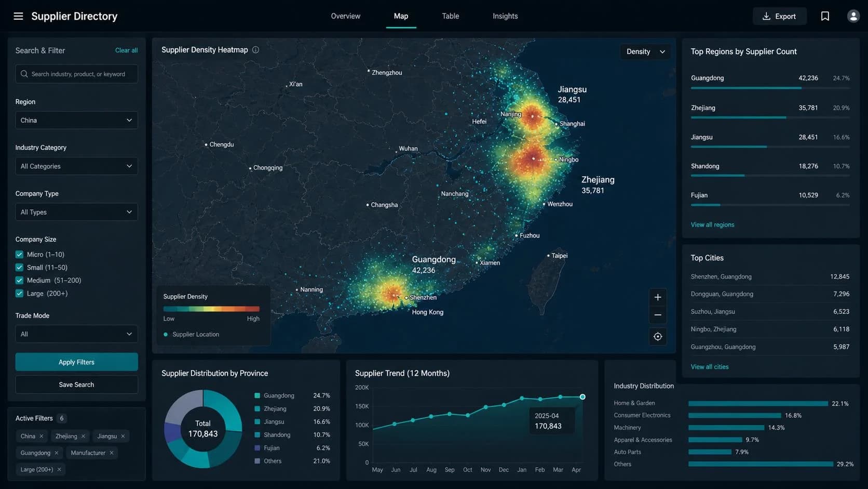This screenshot has height=489, width=868.
Task: Open the Trade Mode dropdown
Action: pyautogui.click(x=76, y=334)
